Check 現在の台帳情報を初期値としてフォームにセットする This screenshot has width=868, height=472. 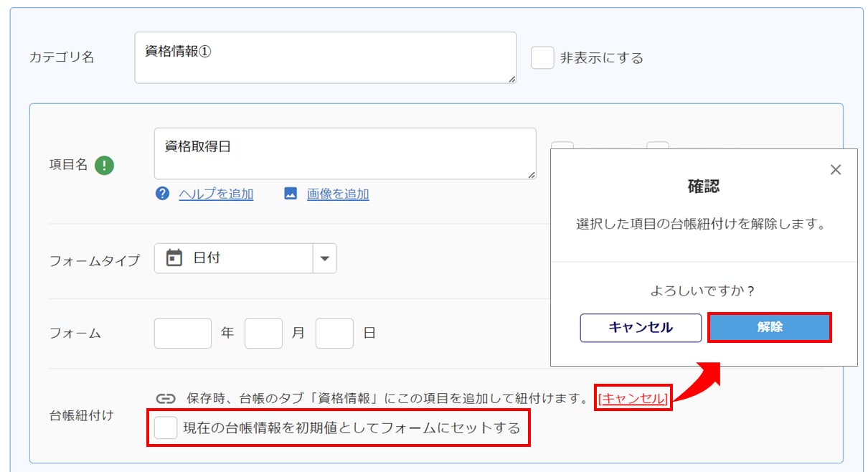pos(166,428)
